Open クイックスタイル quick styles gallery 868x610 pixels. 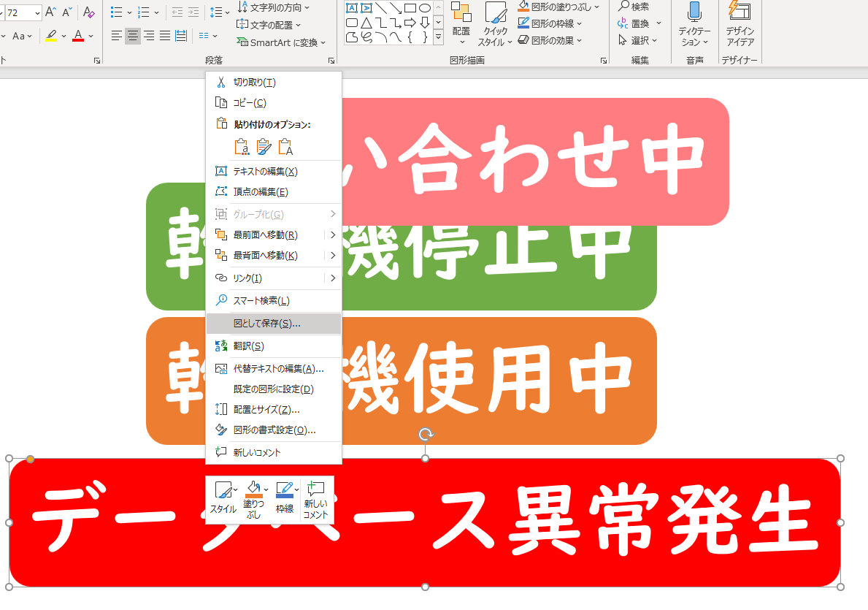[x=495, y=23]
